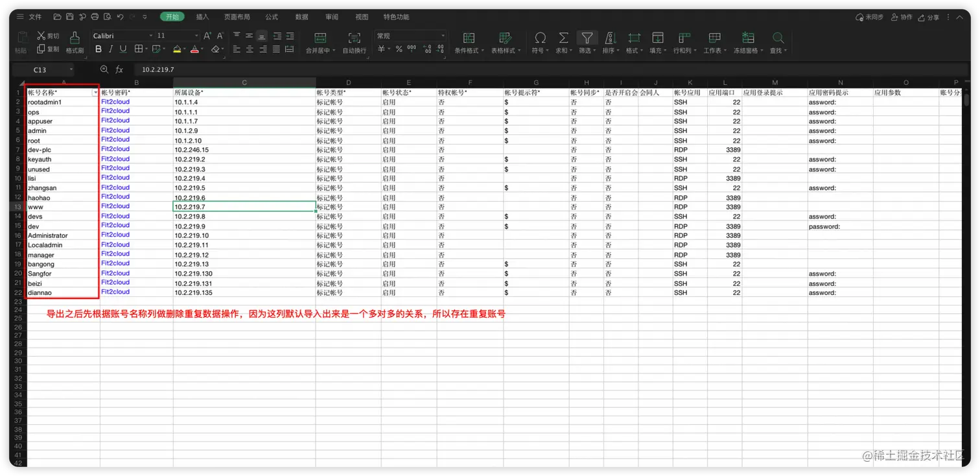Increase font size with A+ icon
This screenshot has width=980, height=476.
tap(207, 36)
